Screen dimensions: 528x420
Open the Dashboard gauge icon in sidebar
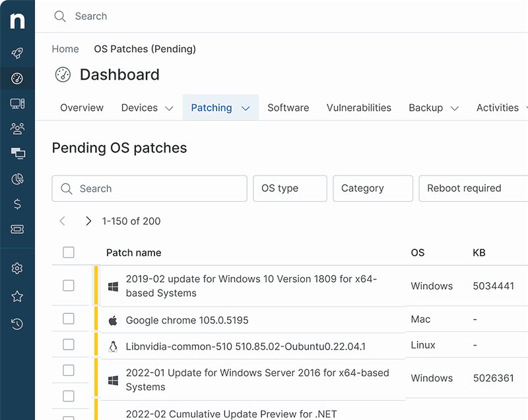pyautogui.click(x=16, y=77)
